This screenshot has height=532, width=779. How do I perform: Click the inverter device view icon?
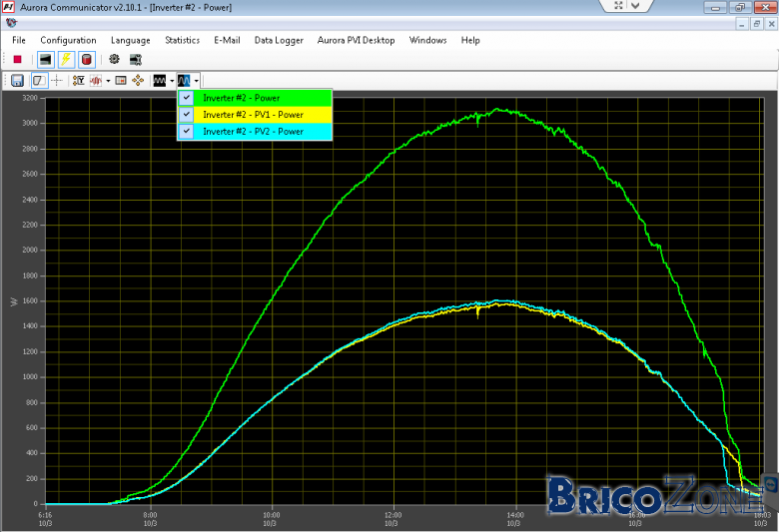[45, 60]
